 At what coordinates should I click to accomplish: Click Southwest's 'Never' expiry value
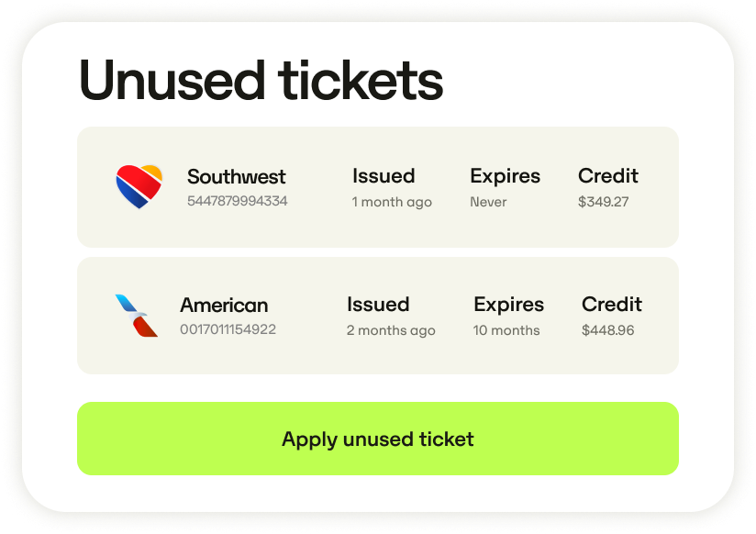tap(488, 202)
